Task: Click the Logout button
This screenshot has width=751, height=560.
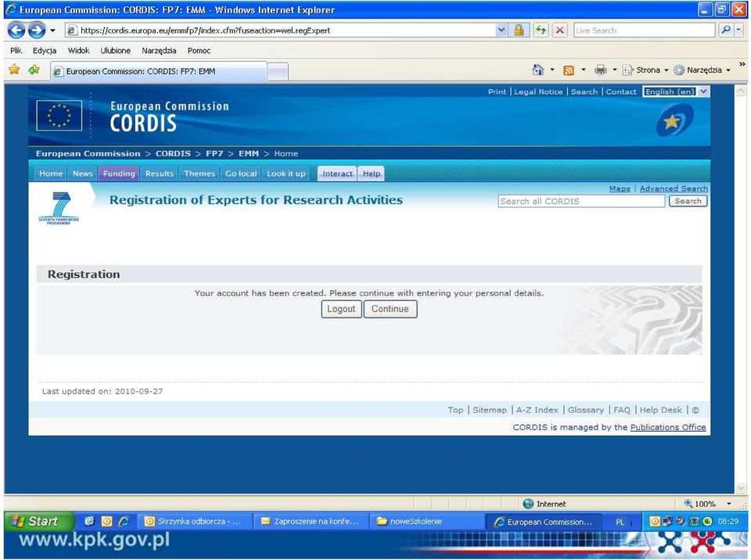Action: coord(341,309)
